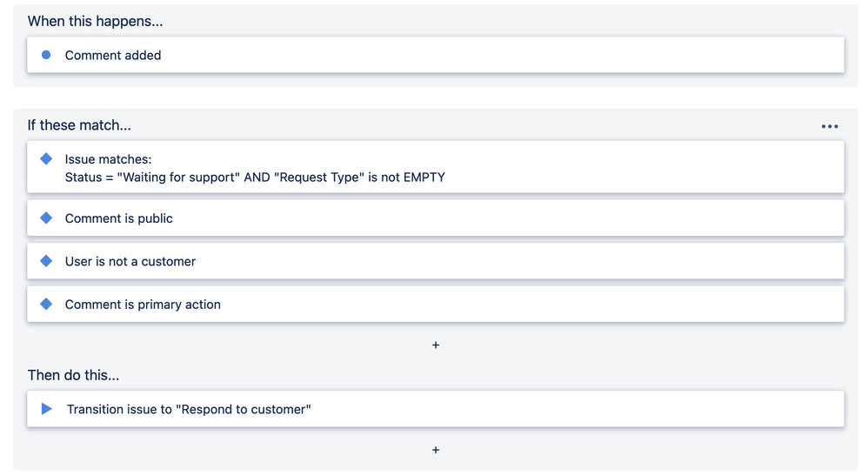
Task: Click the diamond icon next to Issue matches
Action: tap(47, 159)
